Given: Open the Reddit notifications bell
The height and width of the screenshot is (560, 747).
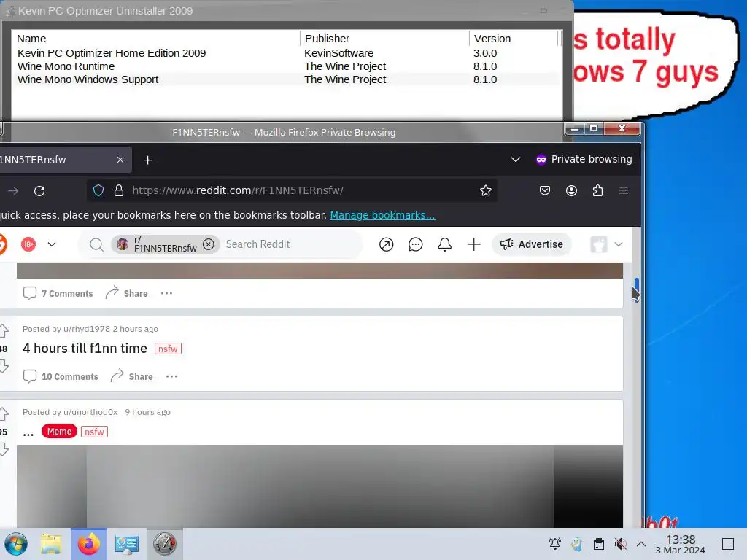Looking at the screenshot, I should (444, 244).
